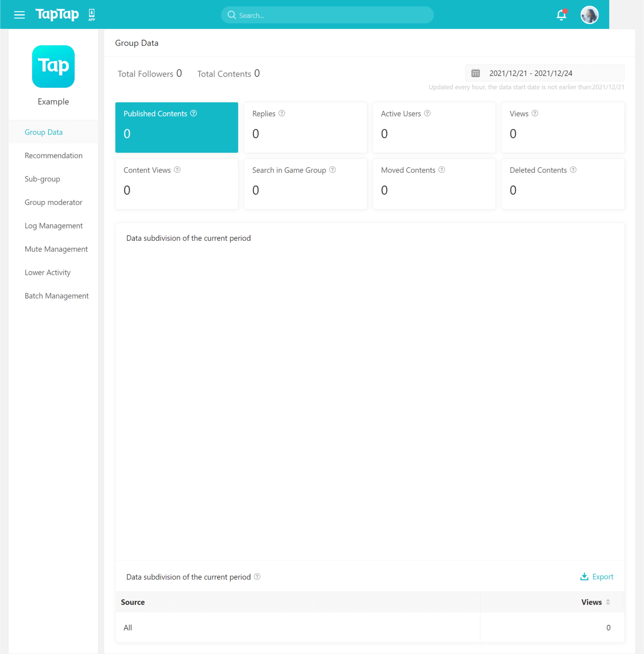Click the user profile avatar
The height and width of the screenshot is (654, 644).
point(589,15)
